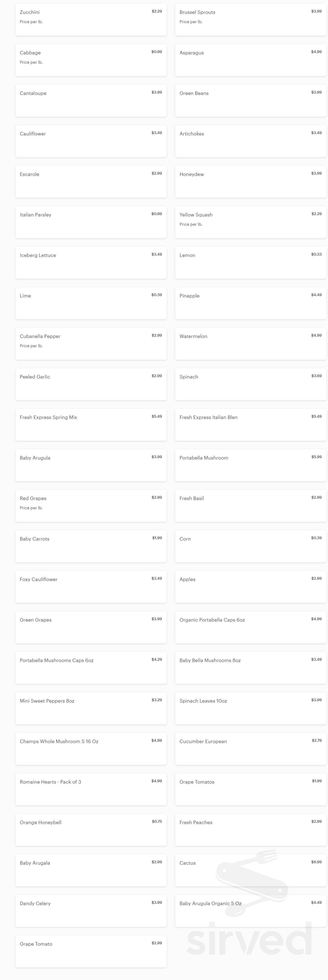
Task: Click the Asparagus menu card
Action: 251,60
